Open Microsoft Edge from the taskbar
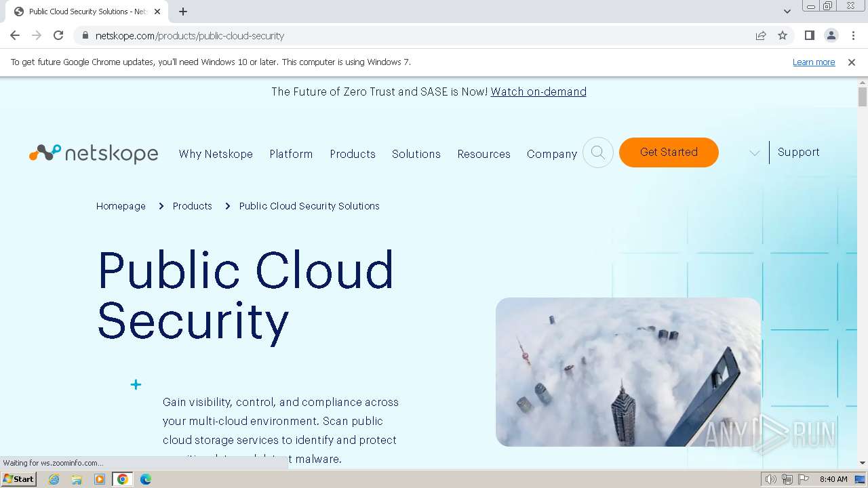The width and height of the screenshot is (868, 488). 145,479
